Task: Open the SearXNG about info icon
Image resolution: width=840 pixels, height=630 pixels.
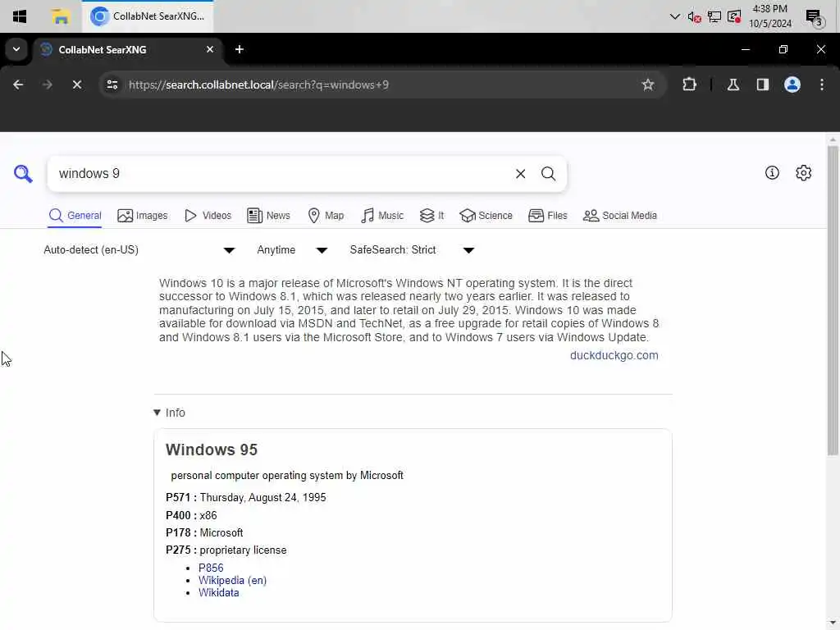Action: pos(772,172)
